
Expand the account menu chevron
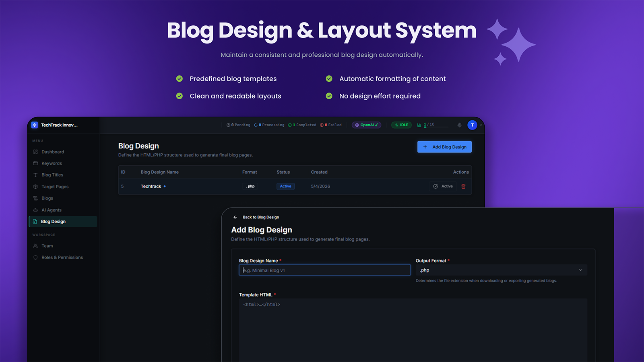pyautogui.click(x=481, y=125)
